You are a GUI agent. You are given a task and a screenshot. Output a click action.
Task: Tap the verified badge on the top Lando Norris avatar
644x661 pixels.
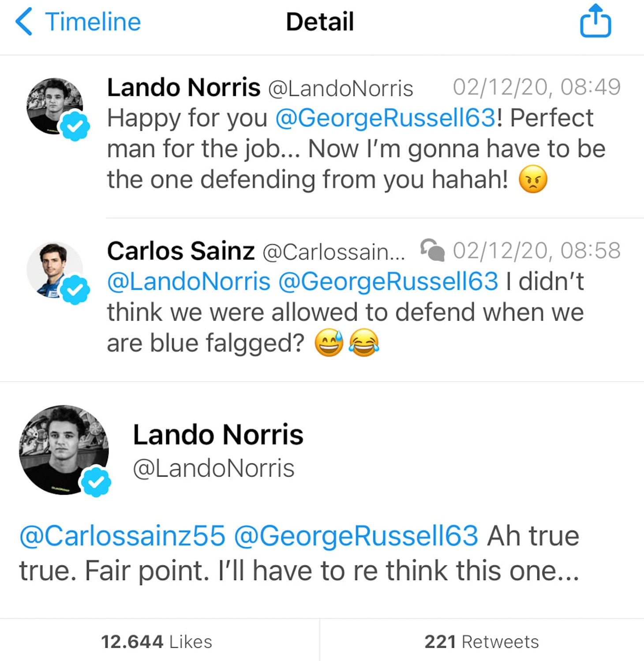(75, 126)
